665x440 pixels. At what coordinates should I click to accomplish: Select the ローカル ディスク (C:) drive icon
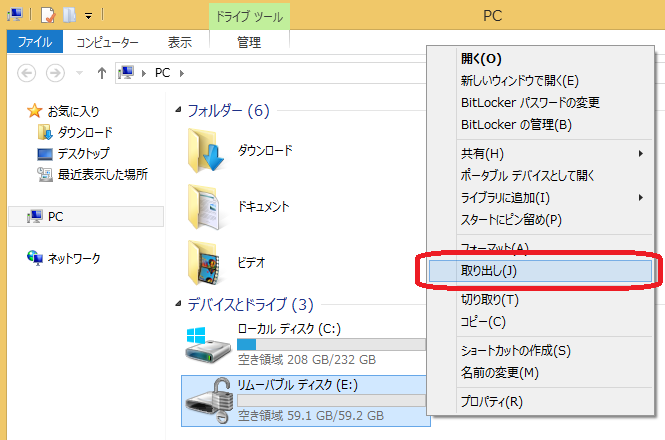(x=208, y=344)
